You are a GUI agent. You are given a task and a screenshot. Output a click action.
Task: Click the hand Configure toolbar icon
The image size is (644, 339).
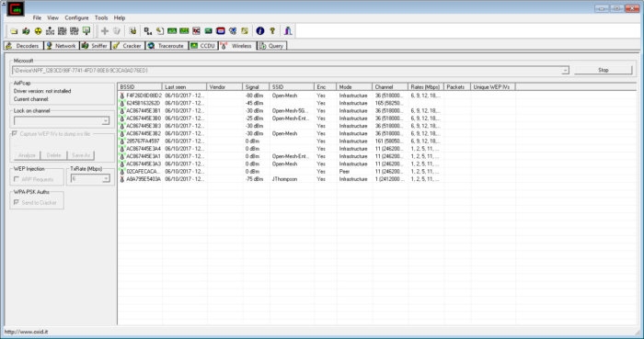[132, 30]
